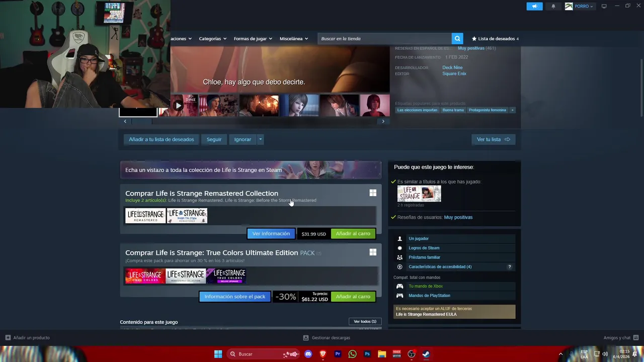
Task: Open OBS Studio from the taskbar
Action: pyautogui.click(x=412, y=354)
